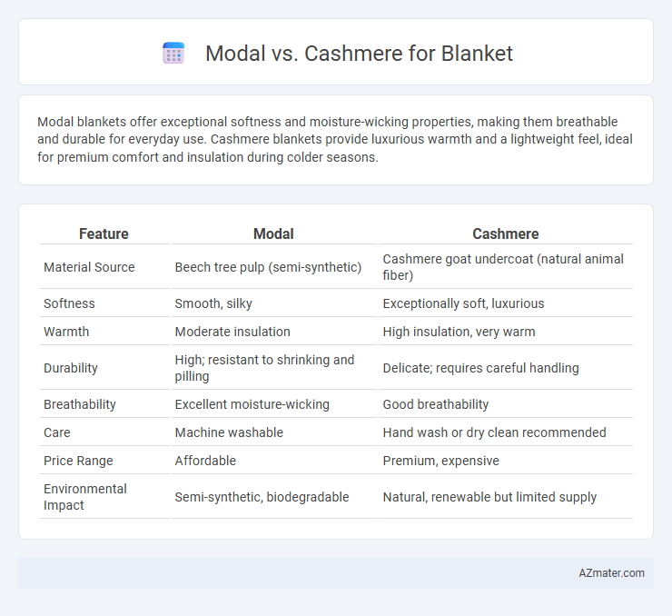This screenshot has width=672, height=616.
Task: Click 'High; resistant to shrinking and pilling'
Action: (264, 368)
